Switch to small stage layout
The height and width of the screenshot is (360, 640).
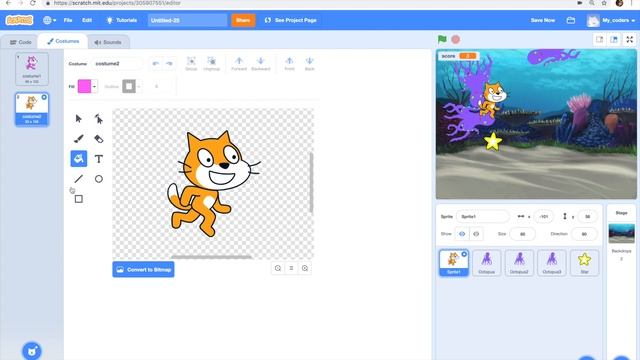[x=599, y=39]
